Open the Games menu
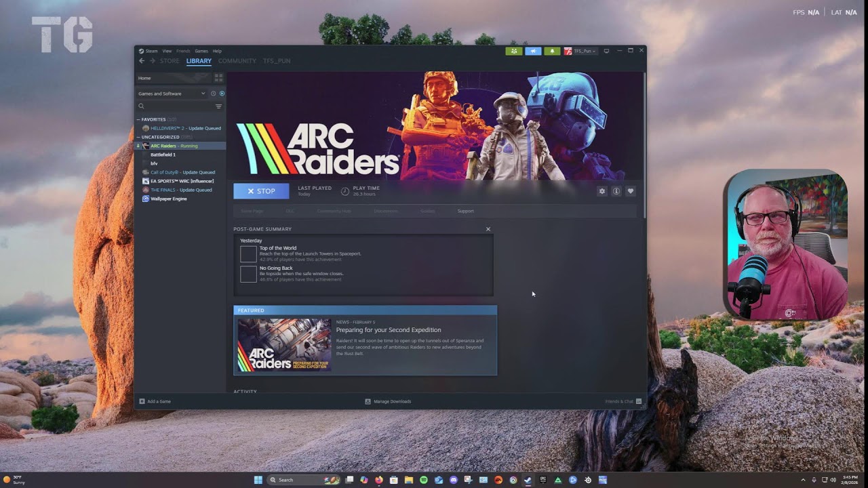 (x=201, y=51)
